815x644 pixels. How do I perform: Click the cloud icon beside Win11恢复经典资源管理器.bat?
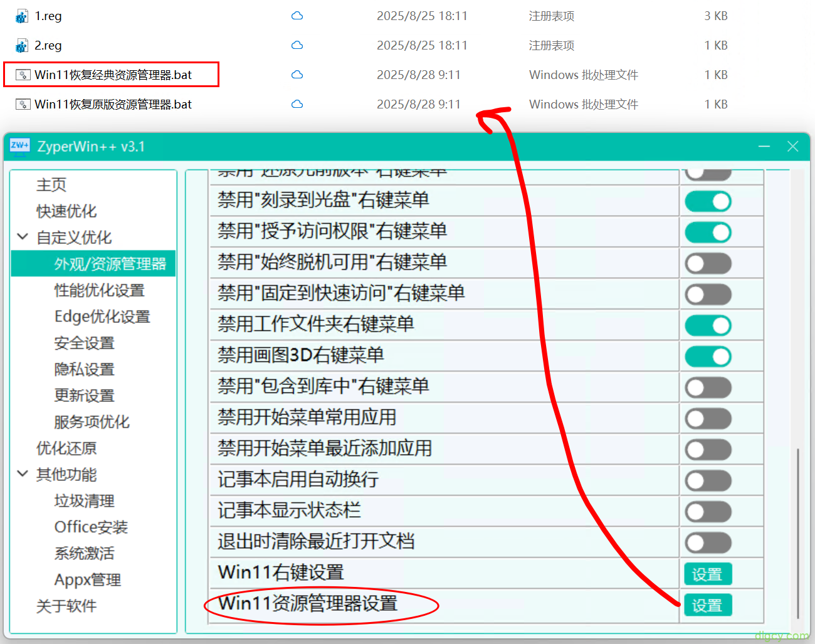click(x=297, y=74)
